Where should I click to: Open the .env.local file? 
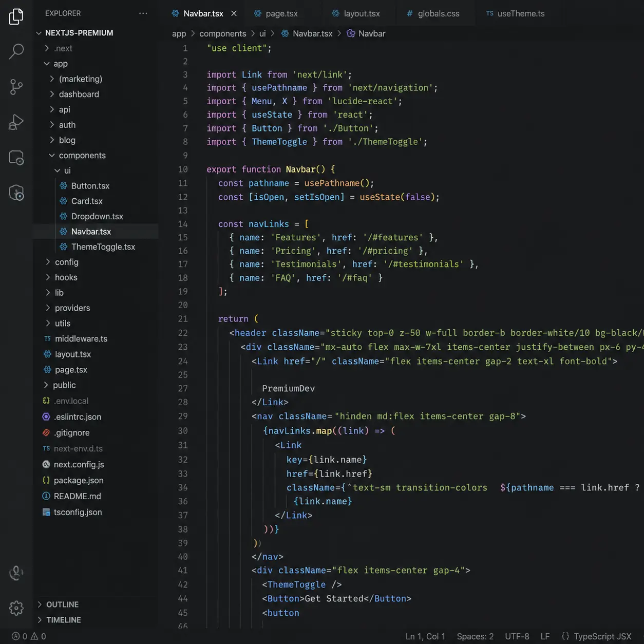(x=71, y=401)
